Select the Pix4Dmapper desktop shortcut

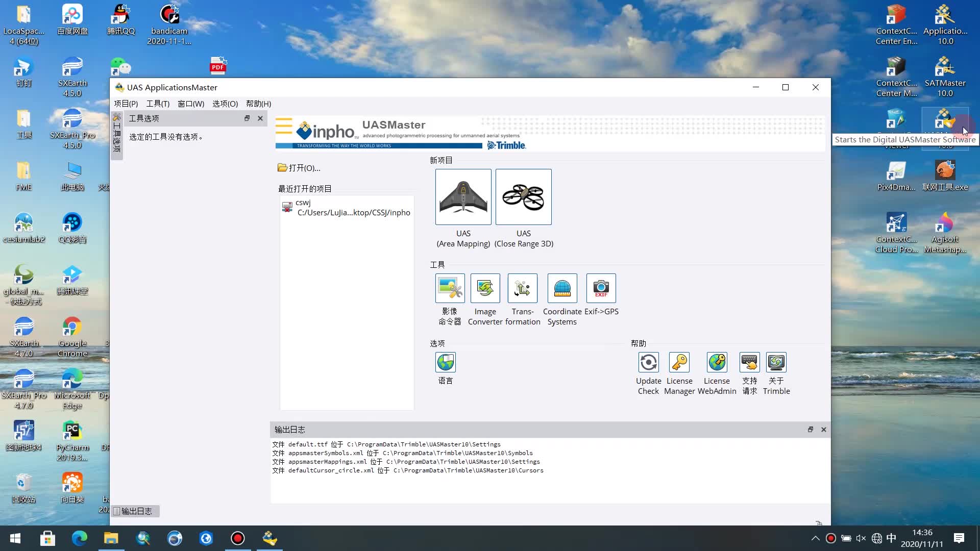(x=896, y=176)
